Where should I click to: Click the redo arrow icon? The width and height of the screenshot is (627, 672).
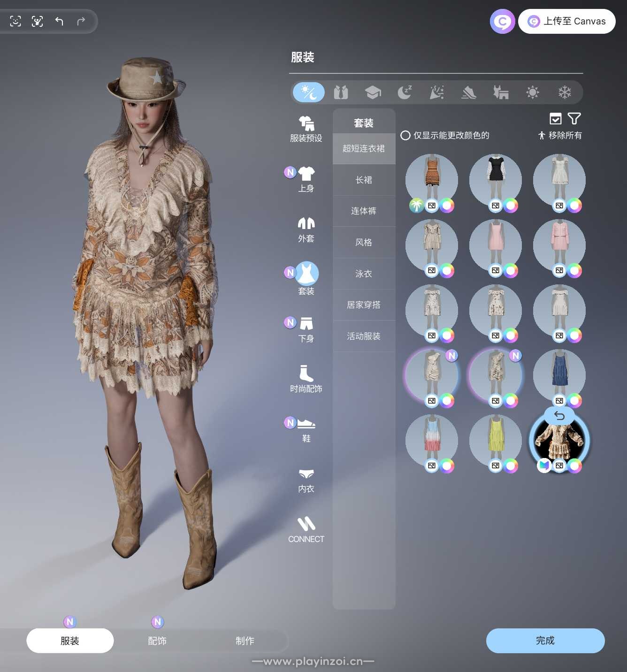[81, 21]
